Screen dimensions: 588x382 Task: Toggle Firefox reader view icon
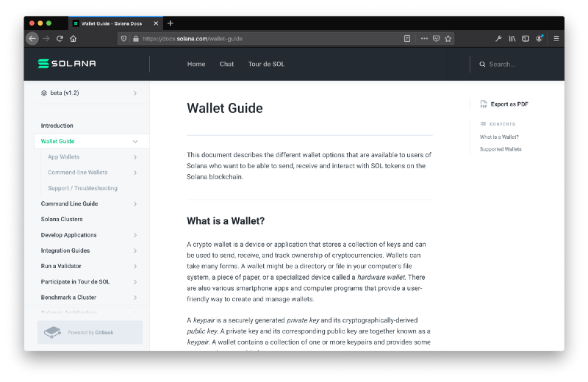tap(407, 38)
